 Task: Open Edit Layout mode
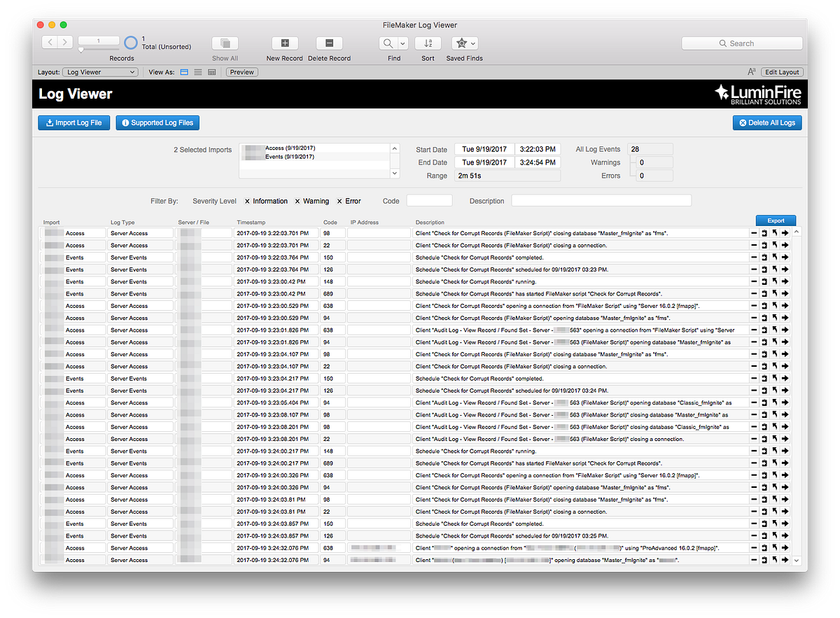coord(782,71)
